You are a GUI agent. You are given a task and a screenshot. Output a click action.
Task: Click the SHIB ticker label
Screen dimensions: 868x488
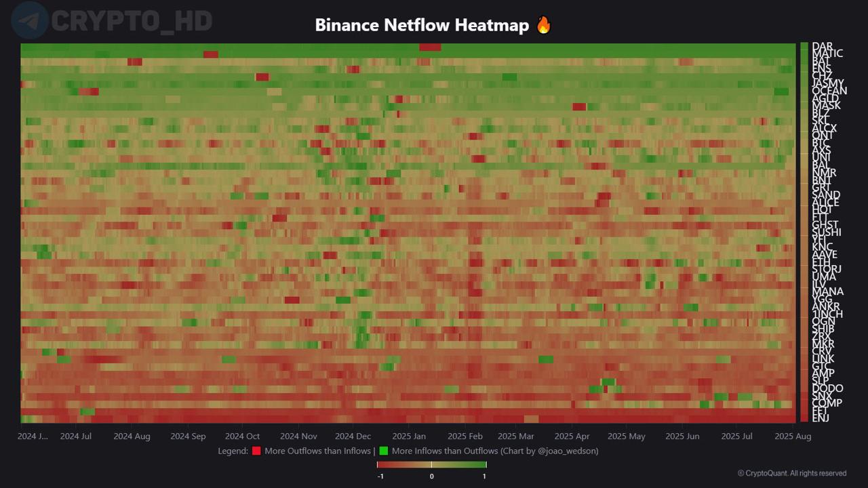823,329
